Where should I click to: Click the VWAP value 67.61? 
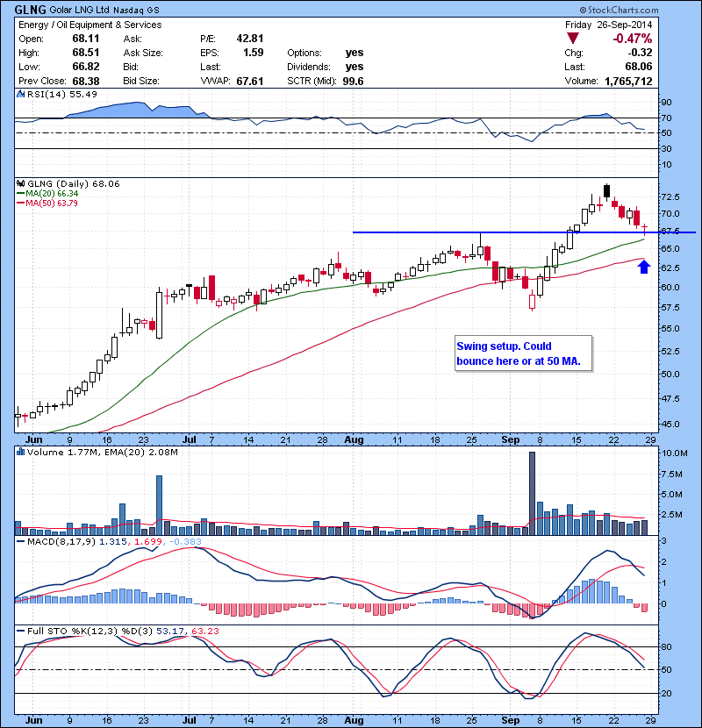[x=250, y=82]
